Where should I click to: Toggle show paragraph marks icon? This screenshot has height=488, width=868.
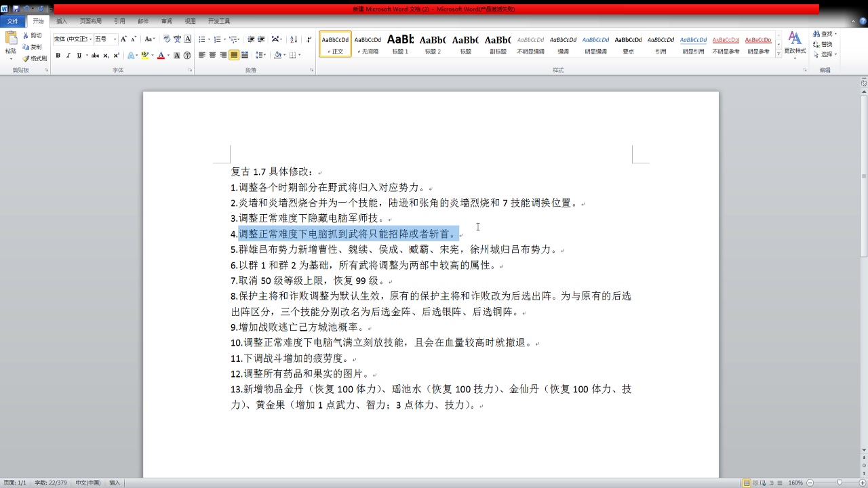(x=309, y=39)
